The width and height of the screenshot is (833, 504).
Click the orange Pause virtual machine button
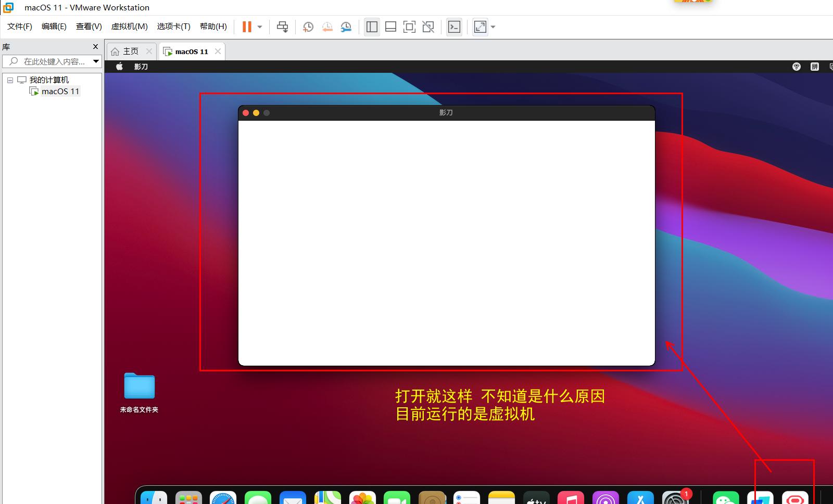pyautogui.click(x=247, y=27)
